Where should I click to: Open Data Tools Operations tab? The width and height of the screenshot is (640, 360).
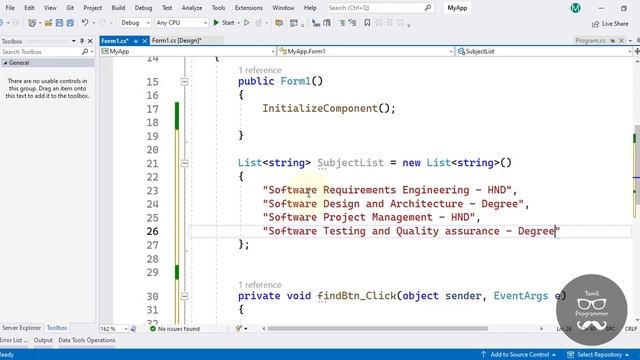[87, 340]
